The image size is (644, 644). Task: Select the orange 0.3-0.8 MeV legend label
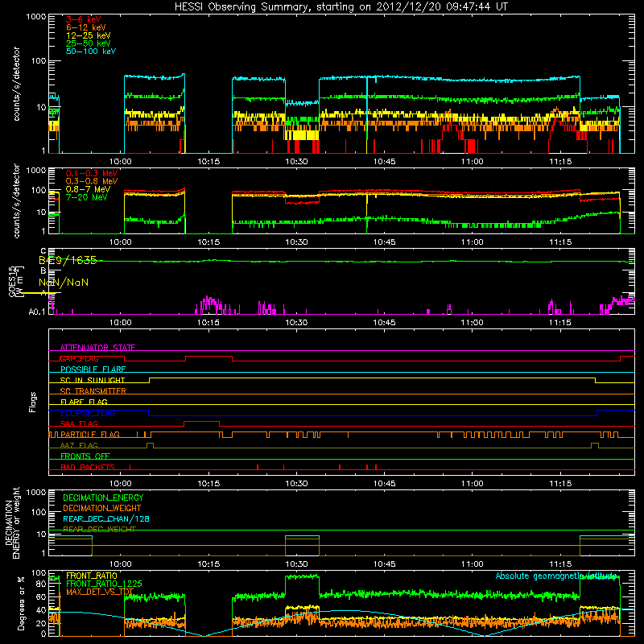coord(92,181)
